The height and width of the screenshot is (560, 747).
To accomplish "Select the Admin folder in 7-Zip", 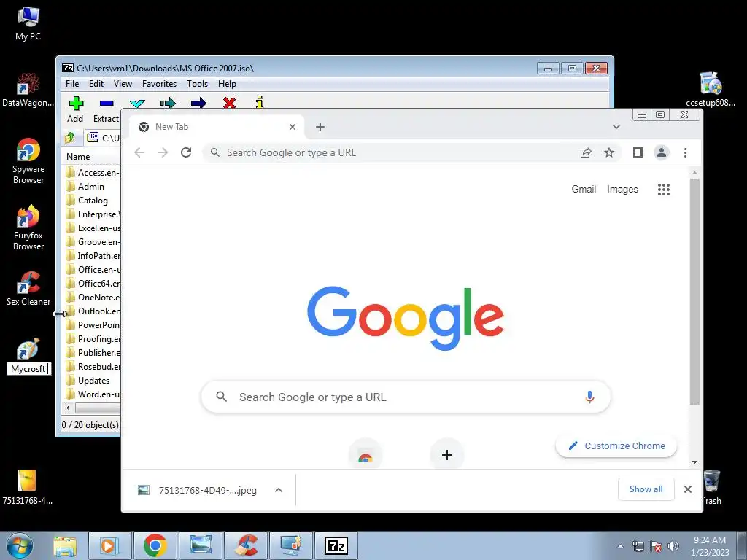I will point(91,187).
